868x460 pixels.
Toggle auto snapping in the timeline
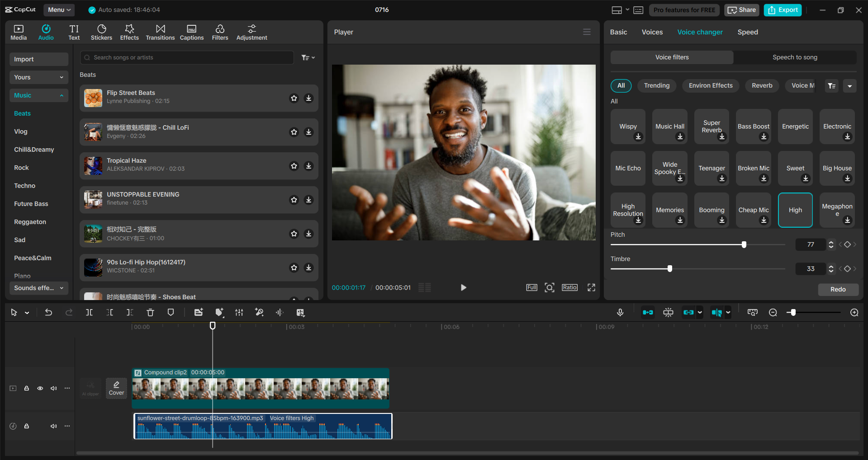[x=648, y=312]
